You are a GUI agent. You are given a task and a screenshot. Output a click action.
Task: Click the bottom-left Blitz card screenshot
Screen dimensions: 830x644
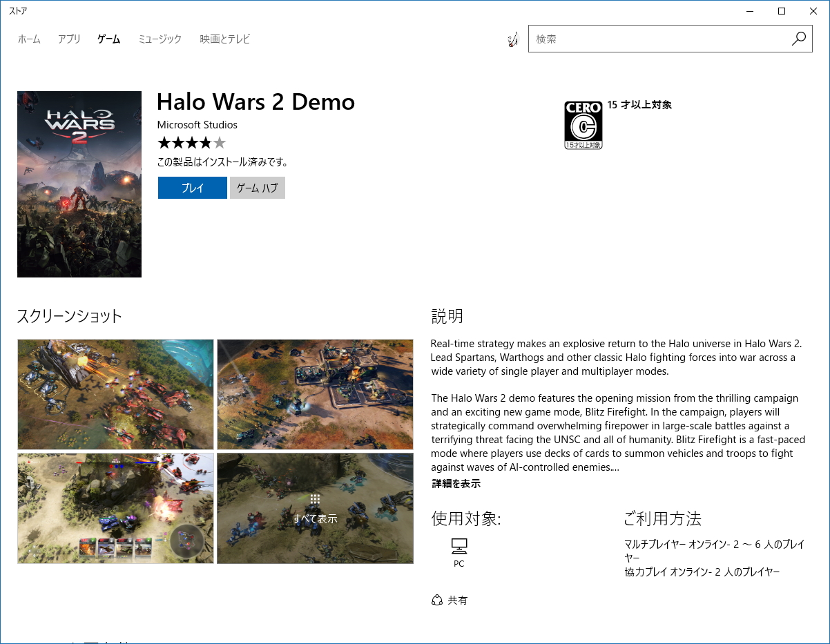tap(115, 508)
